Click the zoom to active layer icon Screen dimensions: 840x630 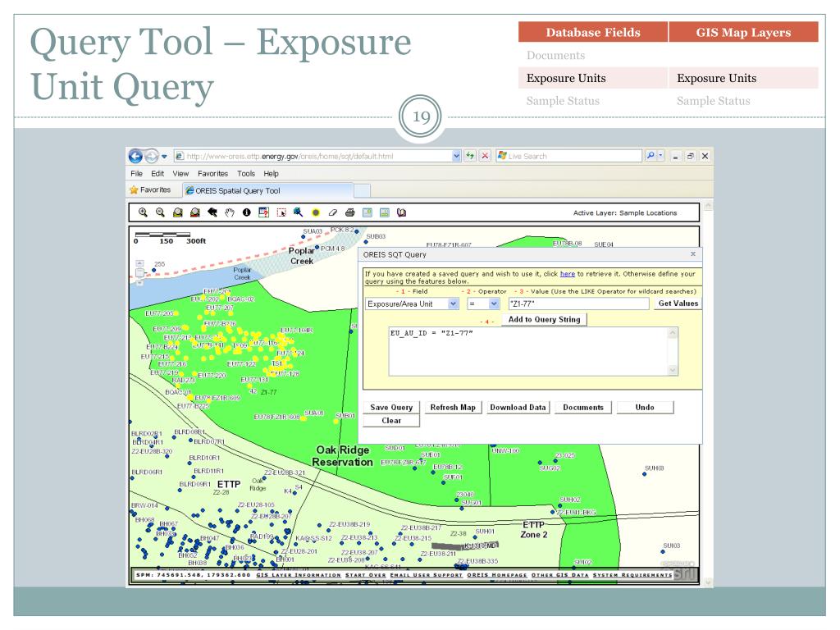pos(194,212)
